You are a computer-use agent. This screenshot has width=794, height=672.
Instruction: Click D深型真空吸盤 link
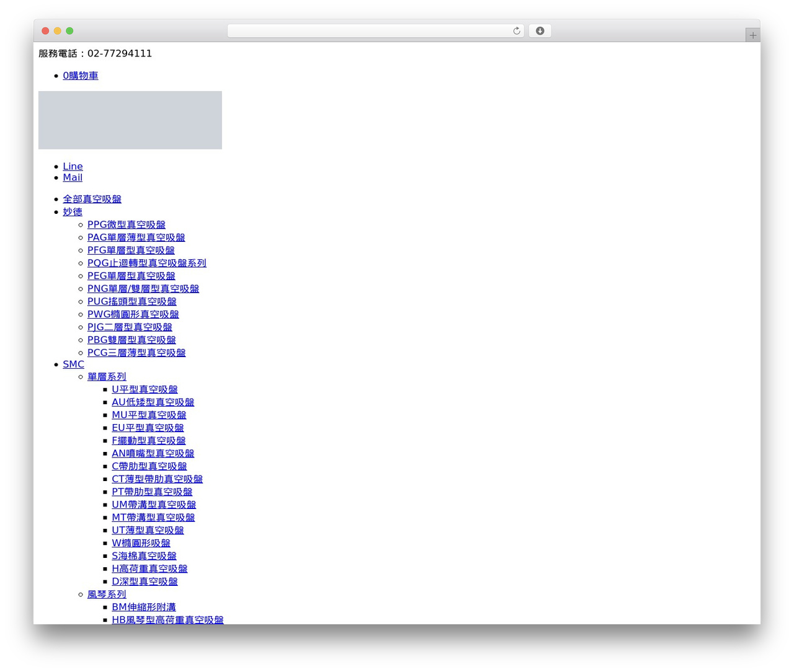click(x=145, y=581)
